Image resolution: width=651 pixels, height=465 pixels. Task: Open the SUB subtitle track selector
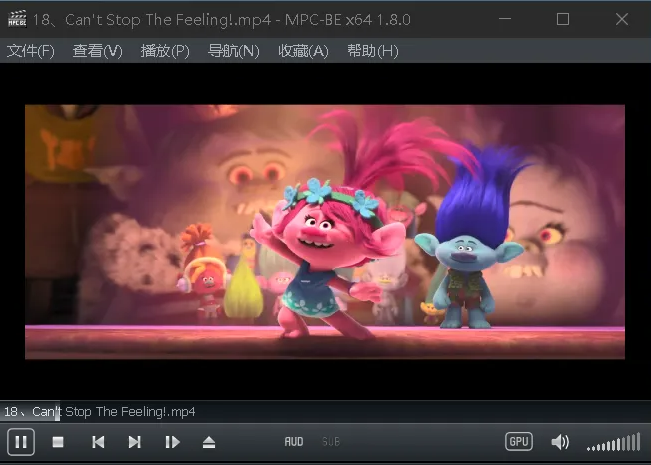330,441
